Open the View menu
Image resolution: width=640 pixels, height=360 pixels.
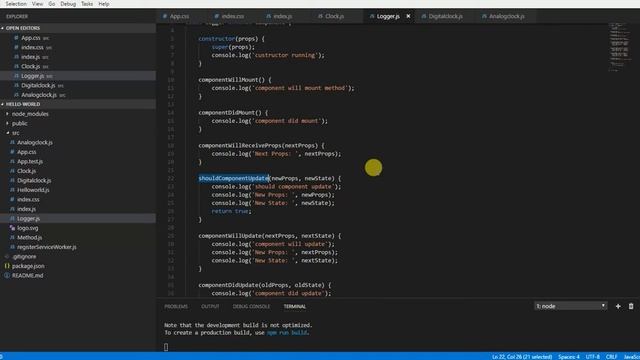[x=38, y=4]
